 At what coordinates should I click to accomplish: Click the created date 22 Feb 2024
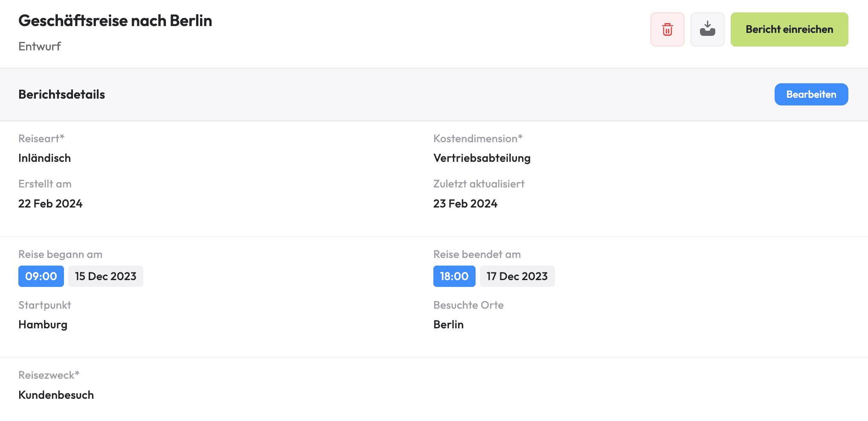(x=50, y=204)
